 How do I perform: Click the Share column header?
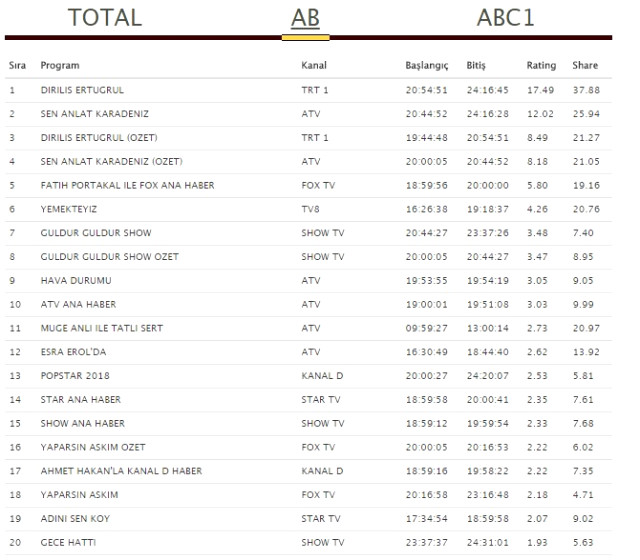(585, 65)
